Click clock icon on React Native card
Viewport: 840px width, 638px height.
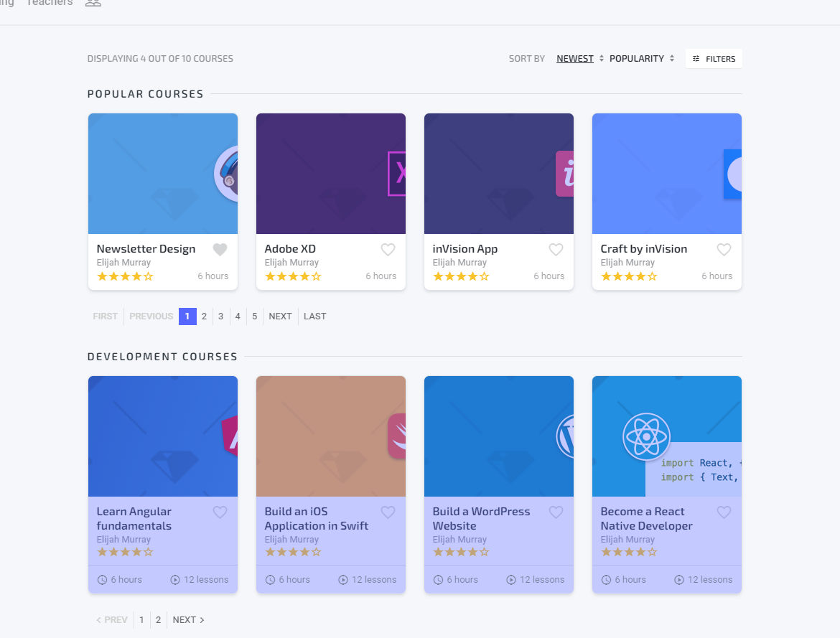(607, 580)
